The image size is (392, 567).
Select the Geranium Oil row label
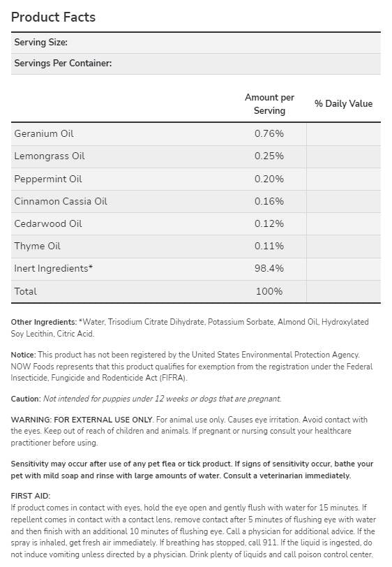[x=44, y=134]
